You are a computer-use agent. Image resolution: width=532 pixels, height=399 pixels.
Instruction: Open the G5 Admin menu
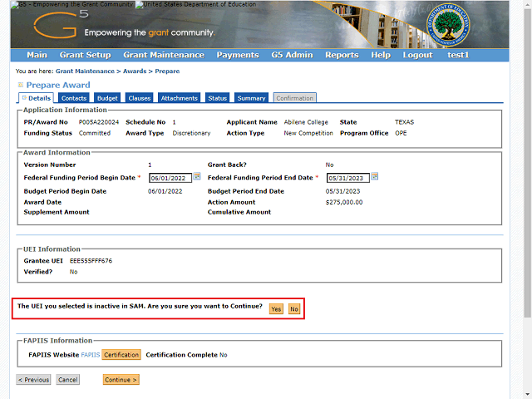[292, 55]
